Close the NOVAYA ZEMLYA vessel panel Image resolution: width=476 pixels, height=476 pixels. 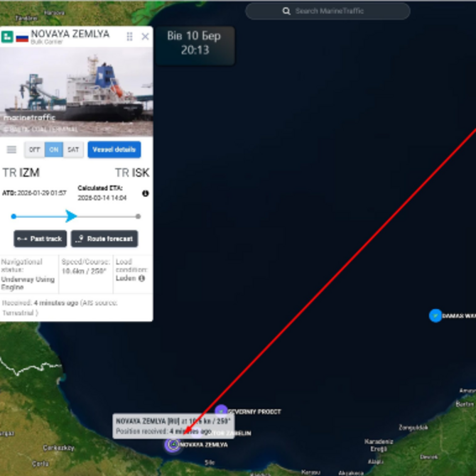(x=145, y=36)
